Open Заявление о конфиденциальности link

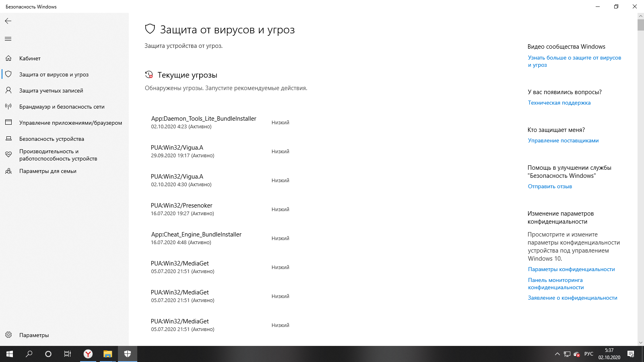(572, 298)
